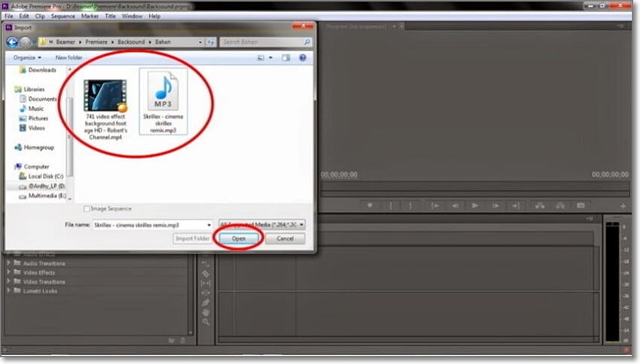This screenshot has height=364, width=640.
Task: Change view using the view icon
Action: (x=261, y=58)
